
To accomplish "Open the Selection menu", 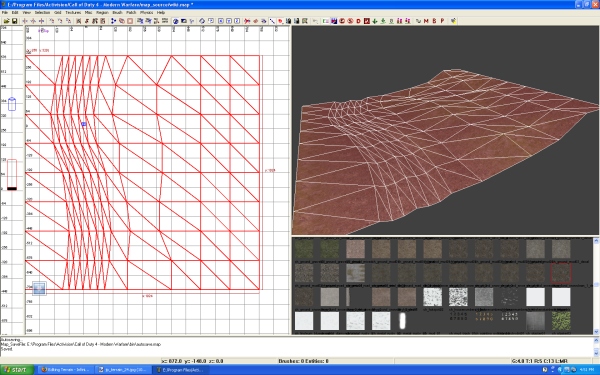I will 42,13.
